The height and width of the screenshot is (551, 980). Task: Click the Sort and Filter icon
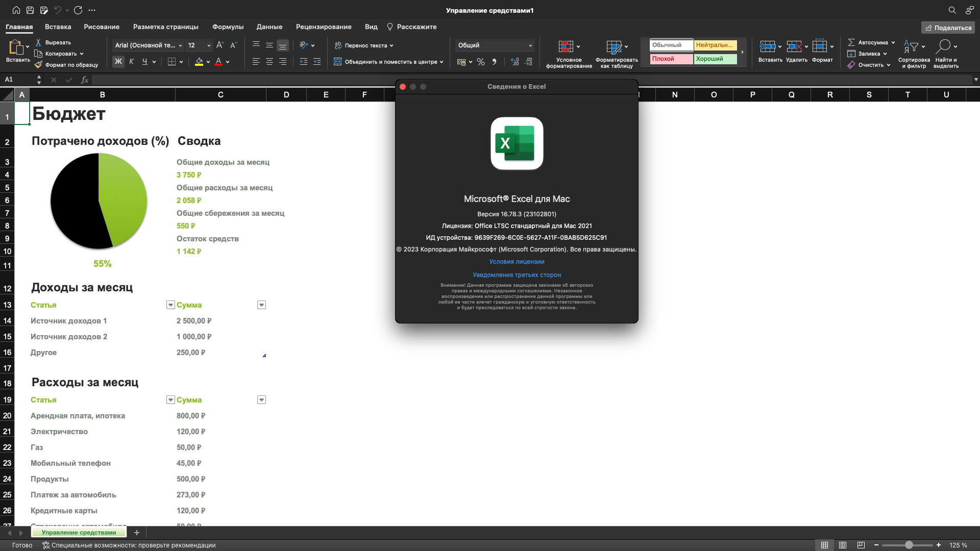911,46
